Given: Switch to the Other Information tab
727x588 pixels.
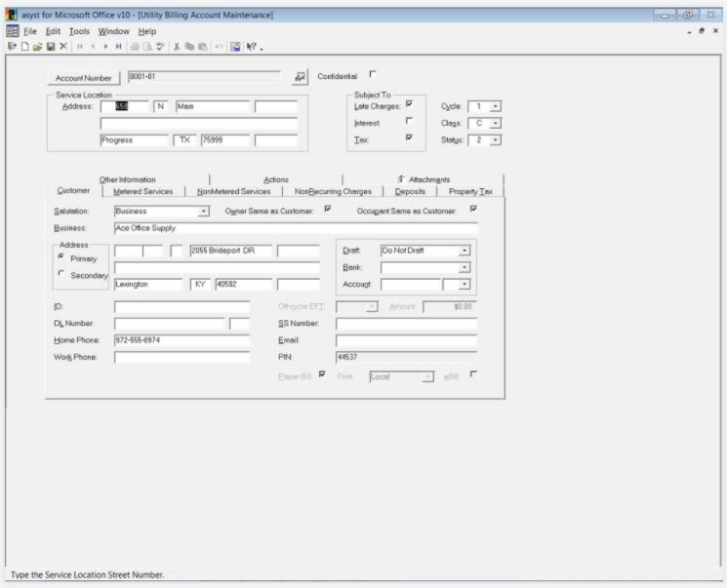Looking at the screenshot, I should point(128,179).
